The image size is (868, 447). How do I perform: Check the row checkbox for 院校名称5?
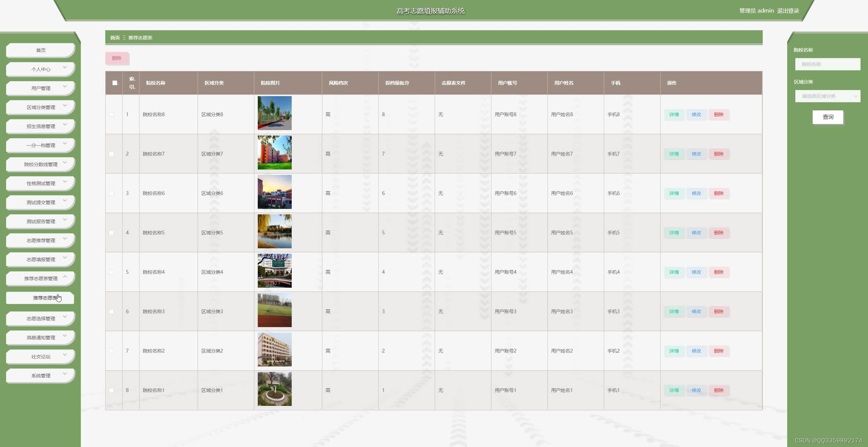tap(111, 233)
